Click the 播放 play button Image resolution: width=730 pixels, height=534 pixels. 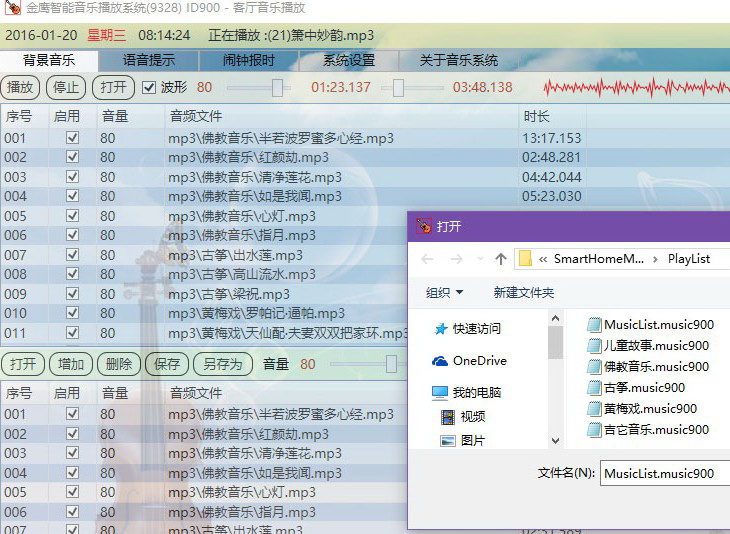(x=20, y=87)
